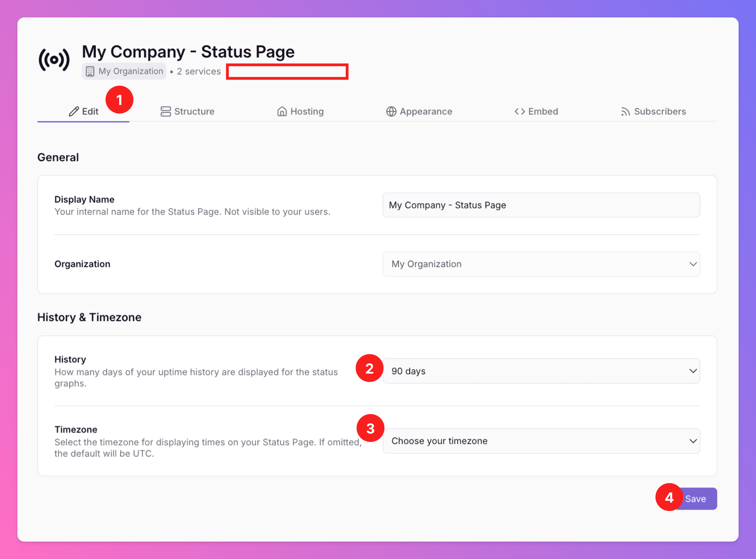Click the house icon beside Hosting

click(282, 112)
